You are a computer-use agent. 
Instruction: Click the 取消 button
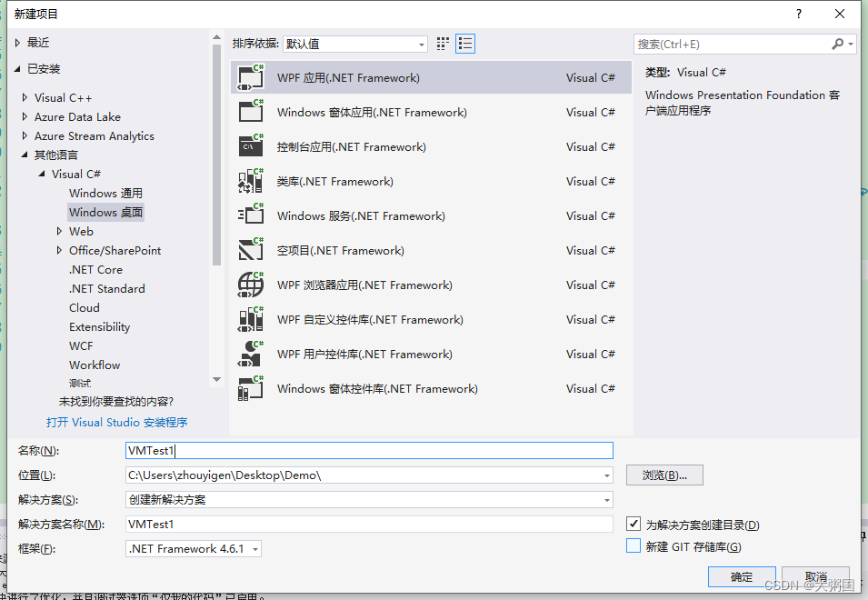[816, 577]
